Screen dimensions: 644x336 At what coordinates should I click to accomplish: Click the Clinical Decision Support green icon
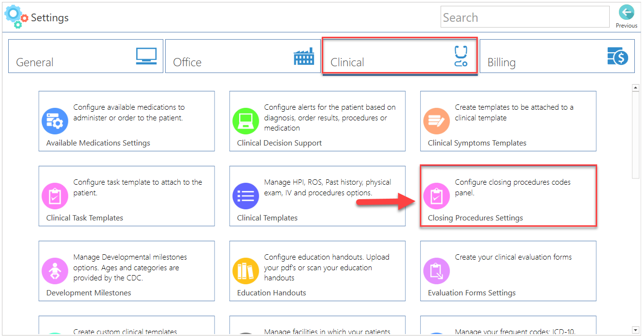246,121
